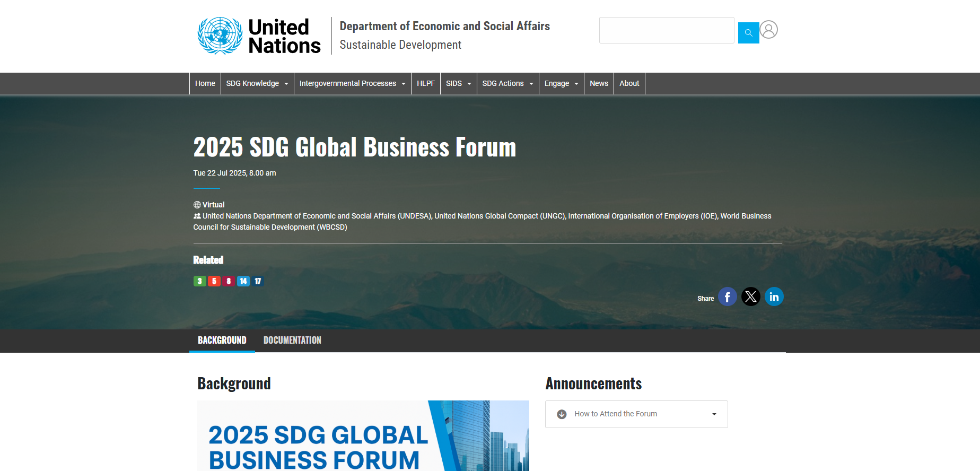Share the event on Facebook
Screen dimensions: 980x471
point(727,296)
